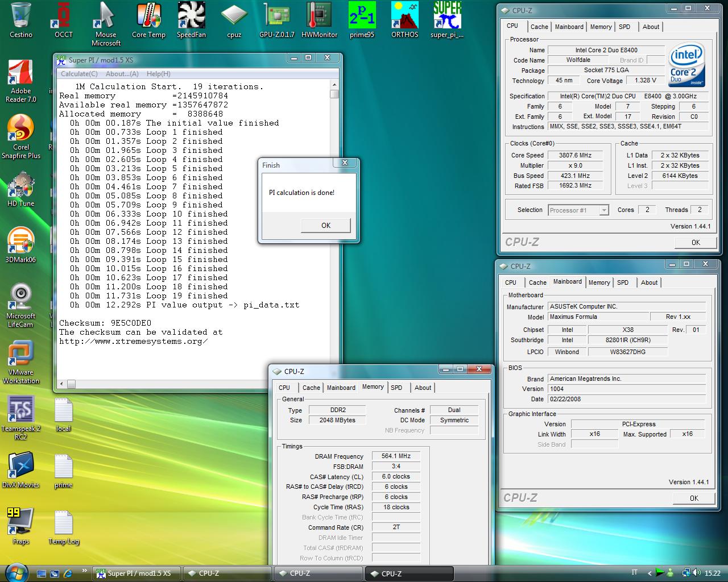This screenshot has height=582, width=728.
Task: Click OK in the processor CPU-Z window
Action: [x=696, y=242]
